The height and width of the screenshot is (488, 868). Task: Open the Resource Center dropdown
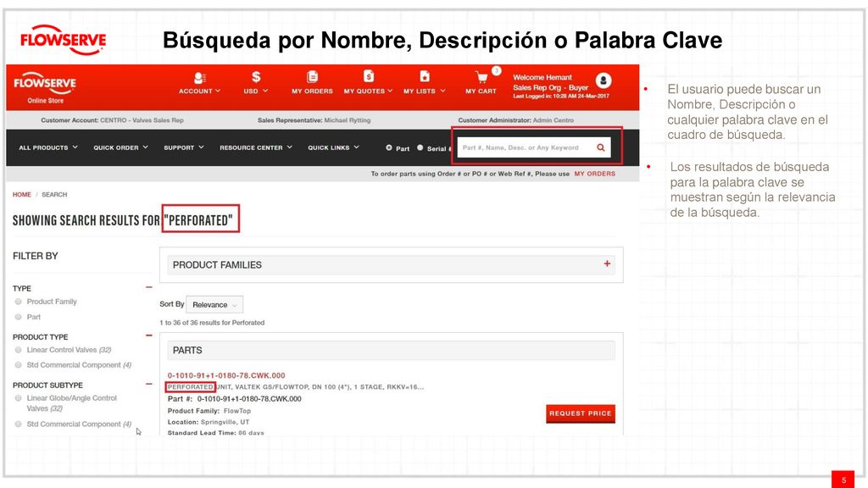coord(256,147)
